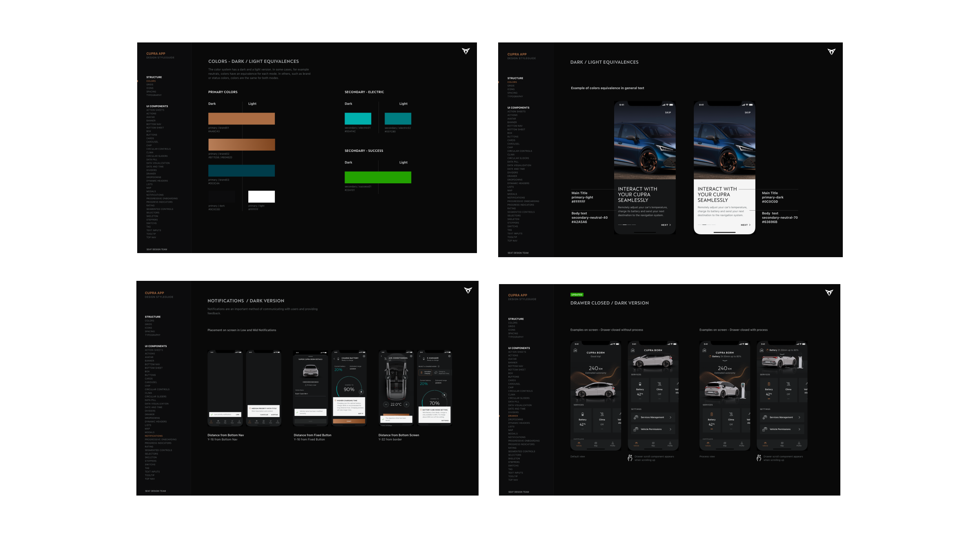Tap the right seat heating icon on the Air-Conditioning screen
This screenshot has height=538, width=980.
[x=405, y=377]
